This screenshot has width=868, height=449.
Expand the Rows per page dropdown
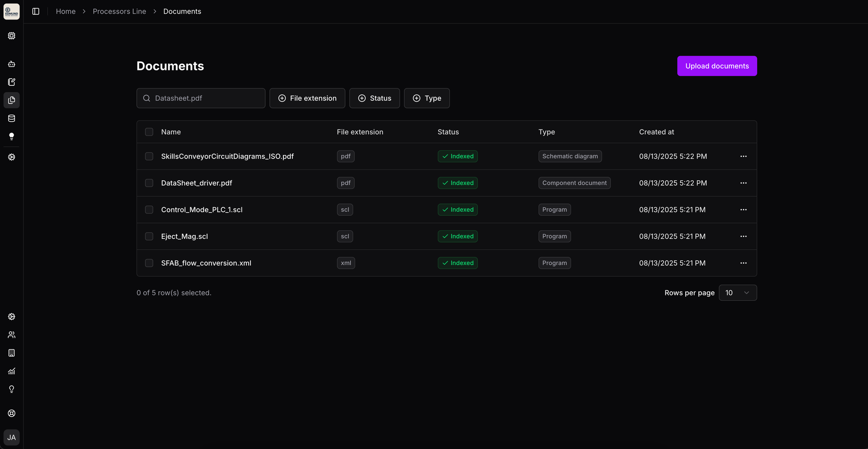click(737, 293)
